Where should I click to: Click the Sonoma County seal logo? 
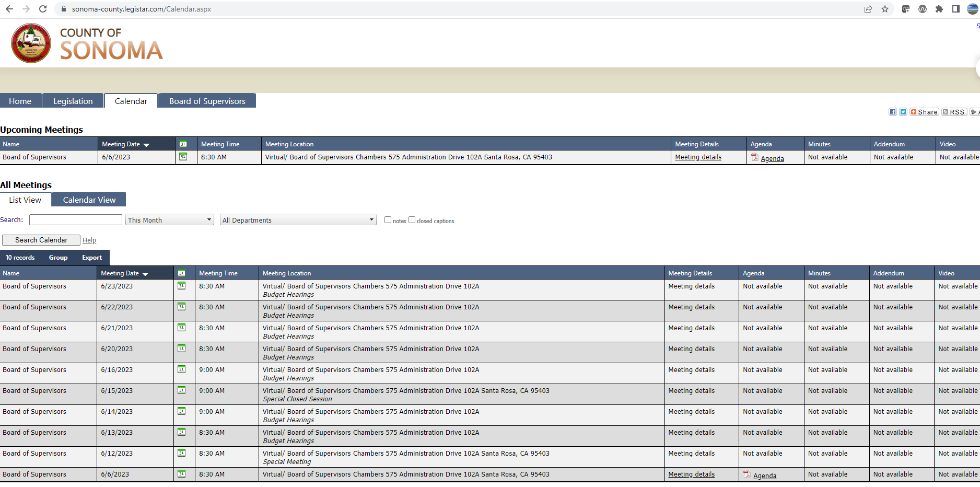click(31, 43)
